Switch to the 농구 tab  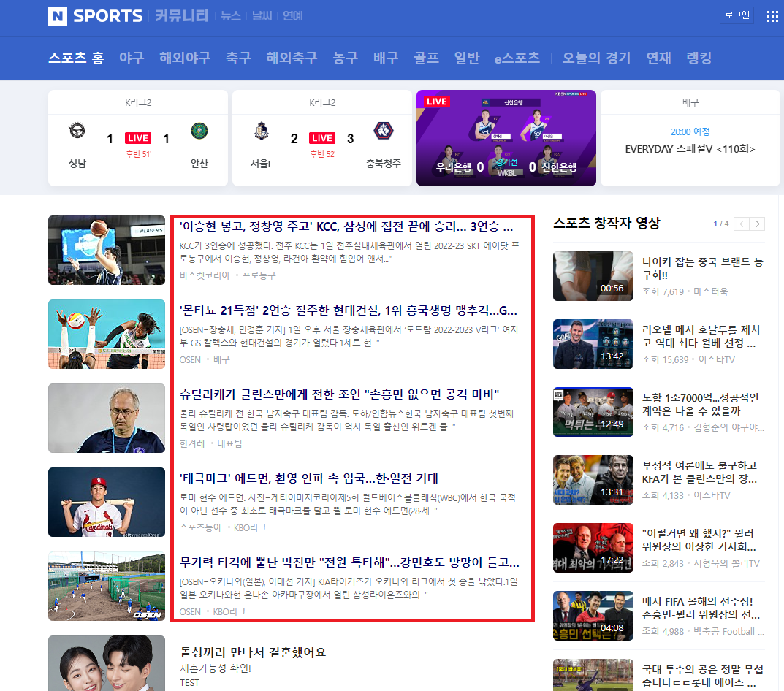pos(345,58)
